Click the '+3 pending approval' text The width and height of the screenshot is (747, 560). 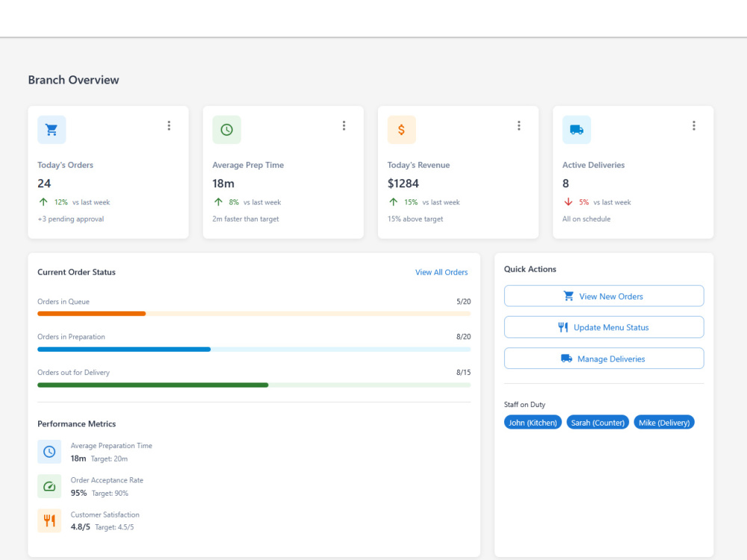pyautogui.click(x=70, y=219)
